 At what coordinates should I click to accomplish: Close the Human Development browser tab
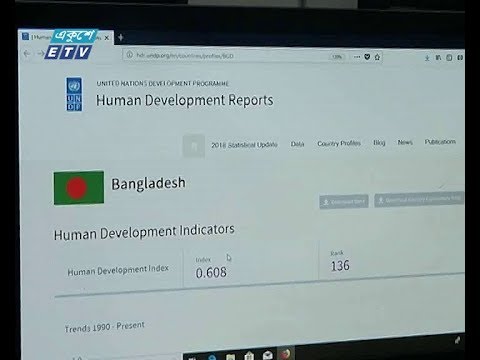107,38
